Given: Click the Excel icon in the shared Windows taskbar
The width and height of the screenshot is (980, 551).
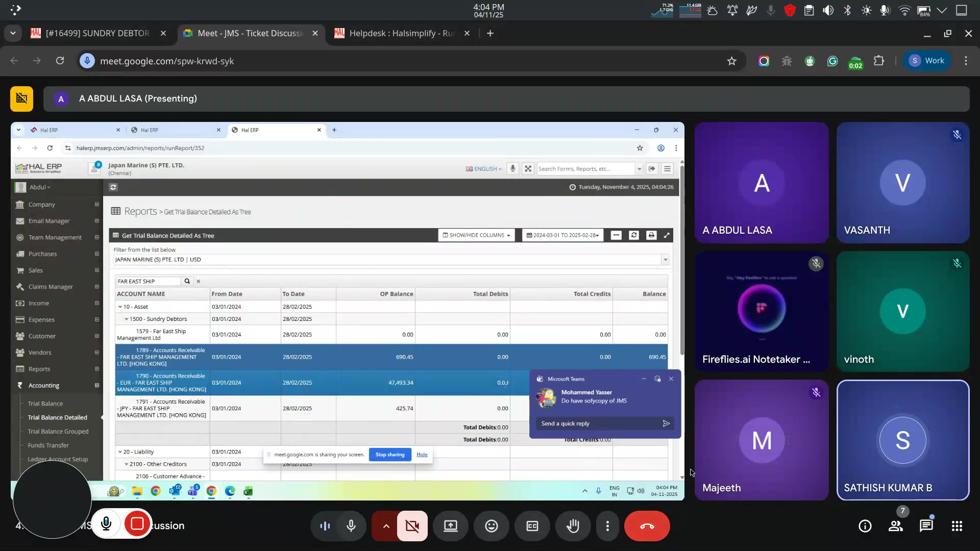Looking at the screenshot, I should point(248,491).
